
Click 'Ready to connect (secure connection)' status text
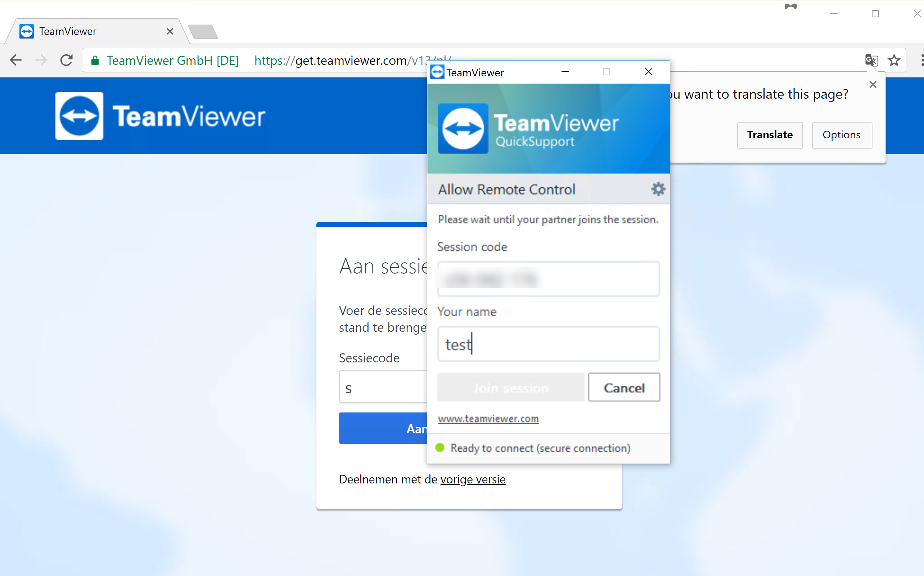pyautogui.click(x=540, y=448)
